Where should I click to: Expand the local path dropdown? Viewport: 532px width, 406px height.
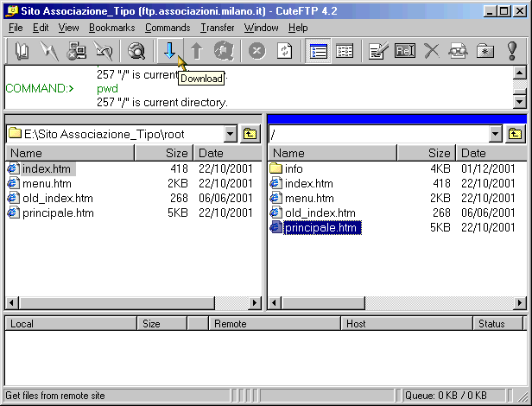coord(231,134)
